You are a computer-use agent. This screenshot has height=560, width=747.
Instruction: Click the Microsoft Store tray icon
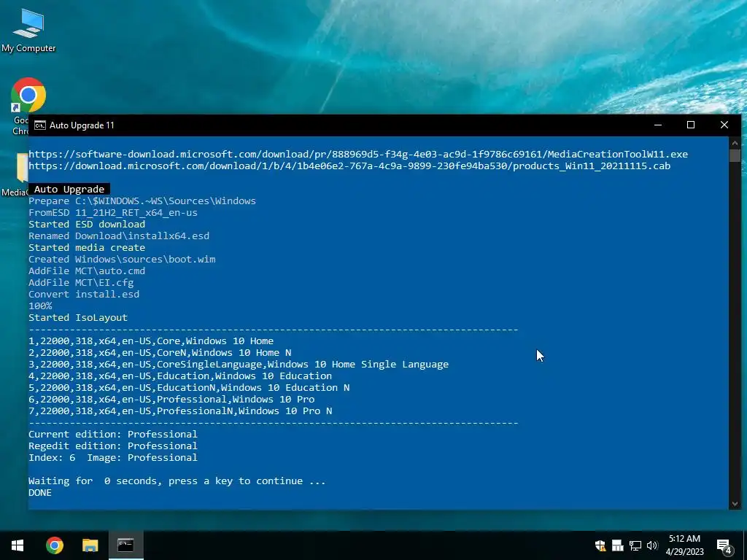[617, 545]
